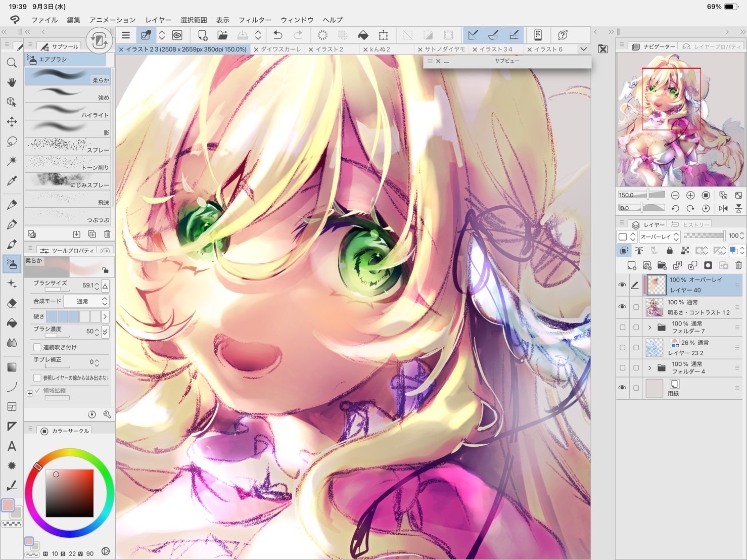Select the Eyedropper tool
Image resolution: width=747 pixels, height=560 pixels.
pos(12,181)
